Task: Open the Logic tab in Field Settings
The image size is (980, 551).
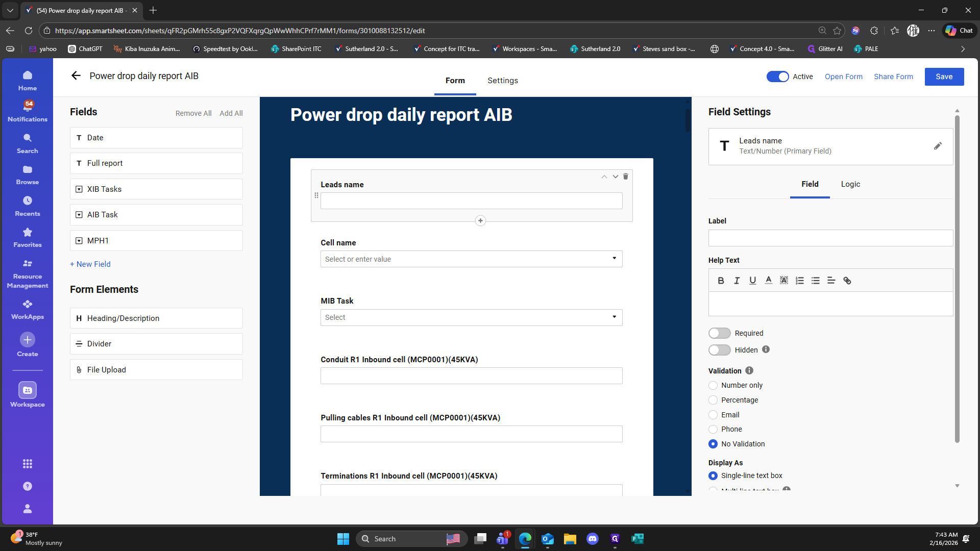Action: point(850,184)
